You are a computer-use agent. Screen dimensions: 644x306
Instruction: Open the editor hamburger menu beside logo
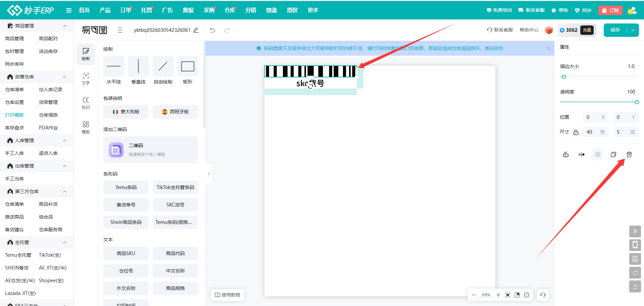pyautogui.click(x=120, y=30)
